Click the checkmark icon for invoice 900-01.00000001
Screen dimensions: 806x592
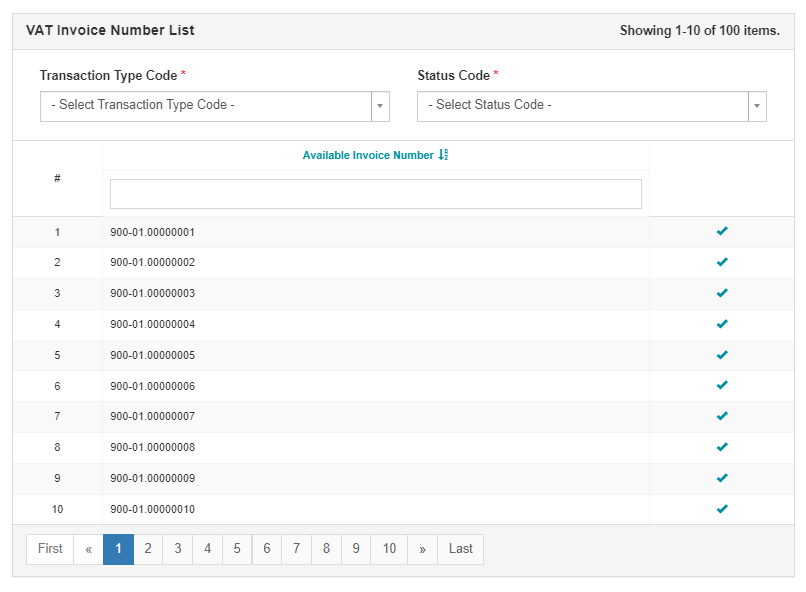click(722, 232)
